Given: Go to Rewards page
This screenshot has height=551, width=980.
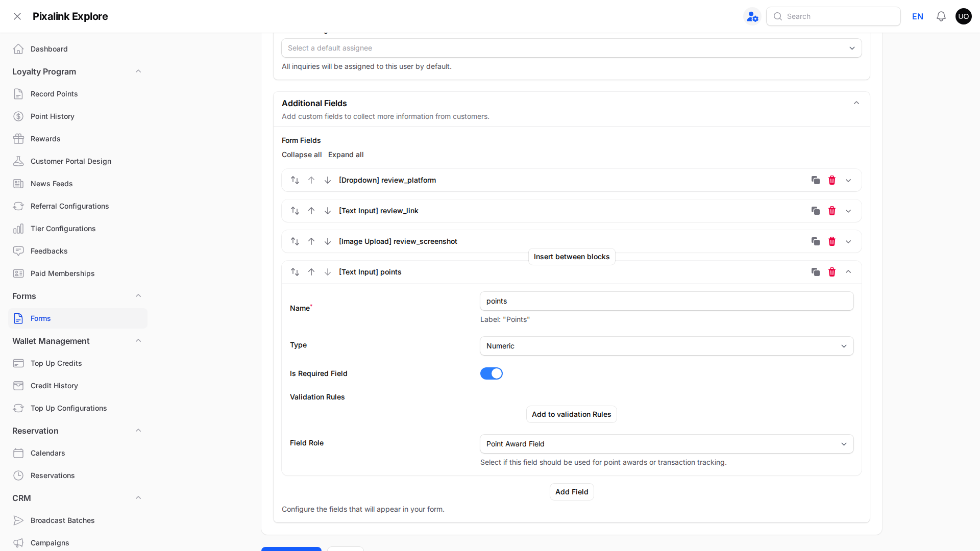Looking at the screenshot, I should coord(78,139).
